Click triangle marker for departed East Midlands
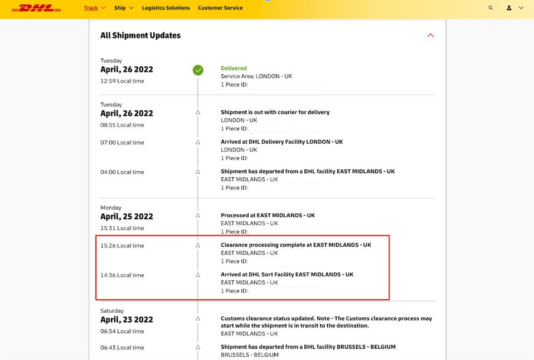 tap(198, 172)
